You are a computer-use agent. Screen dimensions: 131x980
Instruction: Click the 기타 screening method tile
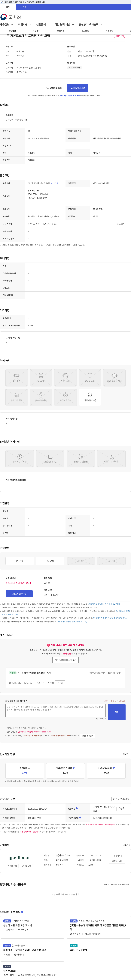point(111,561)
